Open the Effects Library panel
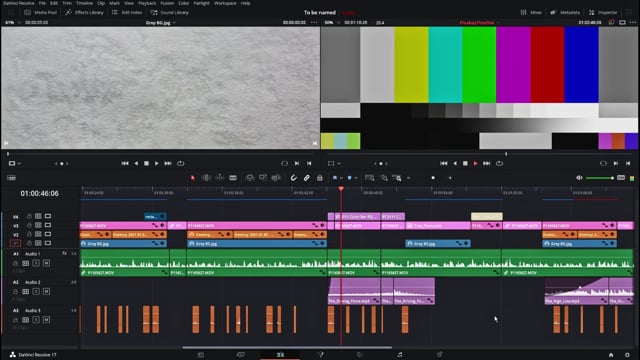 (x=84, y=12)
